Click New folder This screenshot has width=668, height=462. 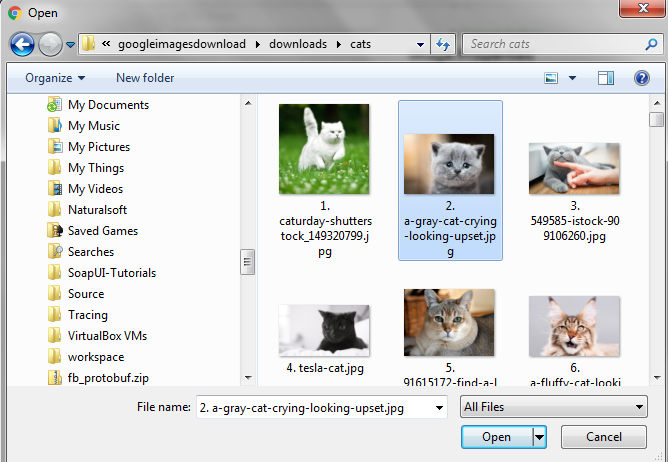[x=145, y=78]
